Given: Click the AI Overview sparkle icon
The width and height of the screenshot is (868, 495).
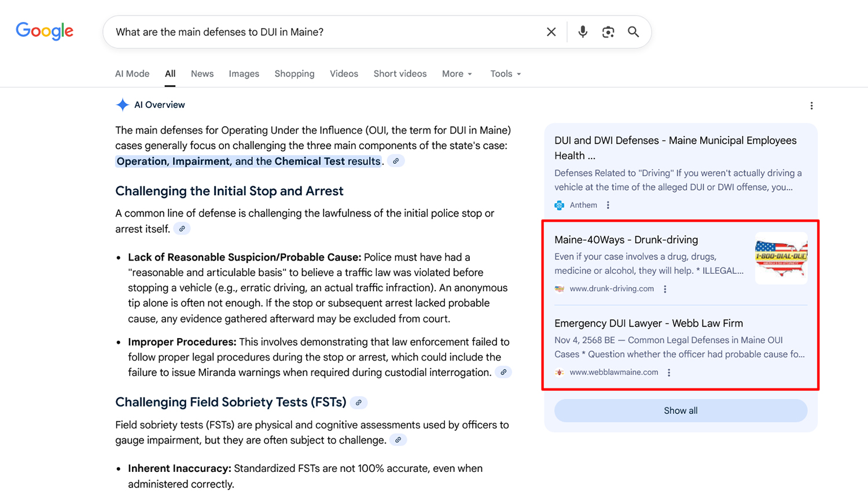Looking at the screenshot, I should pyautogui.click(x=122, y=104).
